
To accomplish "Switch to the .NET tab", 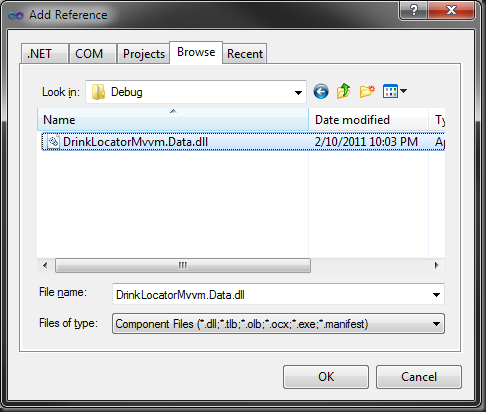I will point(45,53).
